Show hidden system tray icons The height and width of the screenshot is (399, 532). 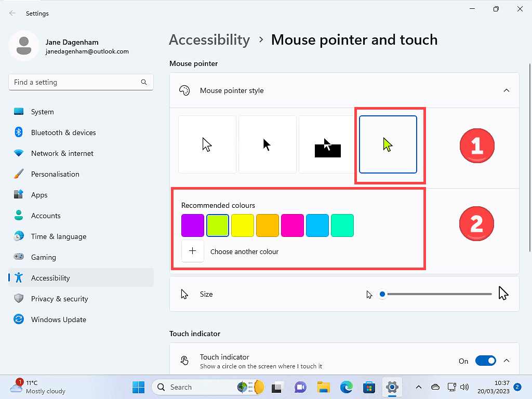coord(418,387)
